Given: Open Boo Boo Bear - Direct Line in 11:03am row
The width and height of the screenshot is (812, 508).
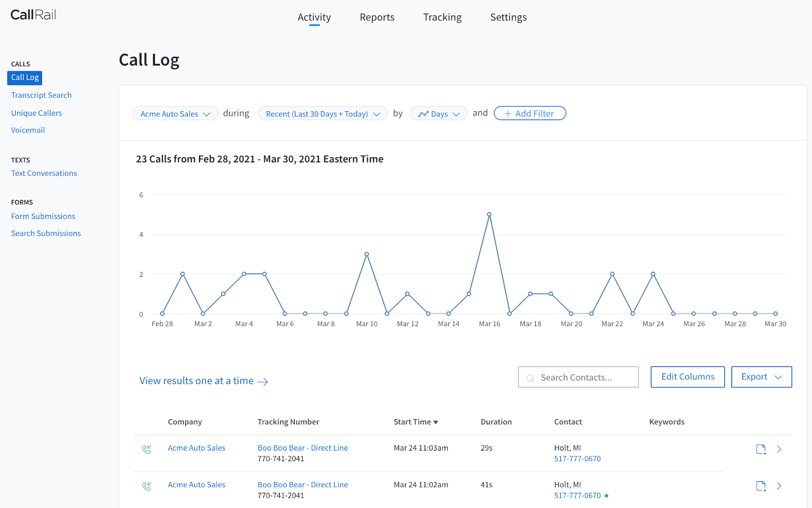Looking at the screenshot, I should click(302, 448).
